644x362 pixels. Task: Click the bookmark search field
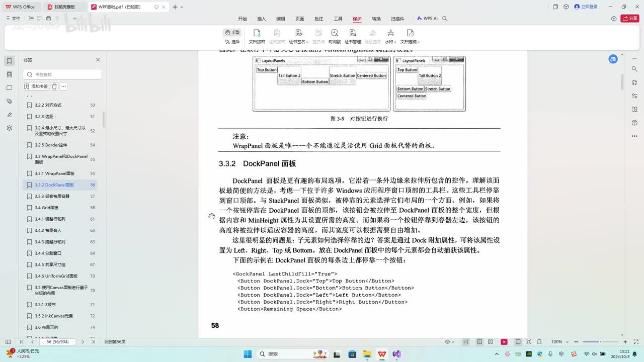coord(62,74)
